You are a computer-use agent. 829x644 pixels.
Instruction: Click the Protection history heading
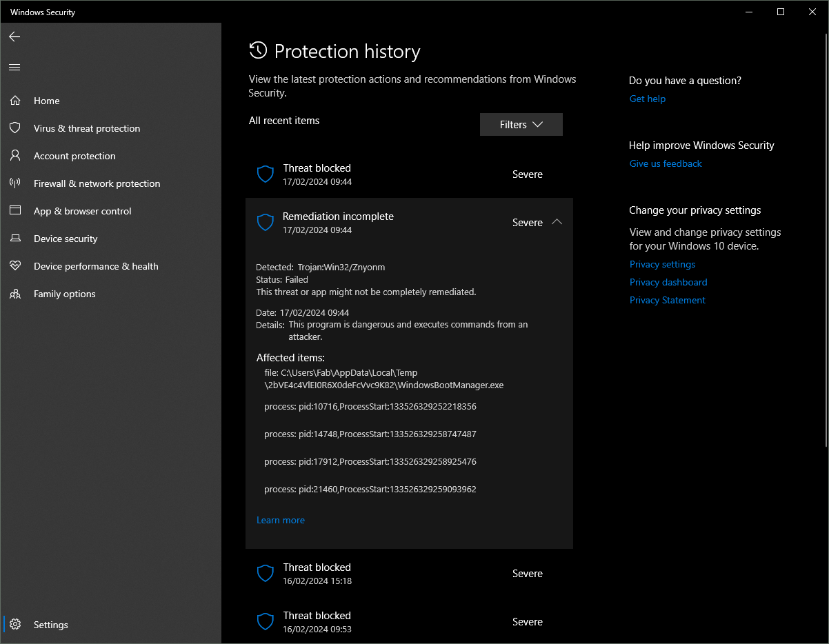click(x=348, y=52)
